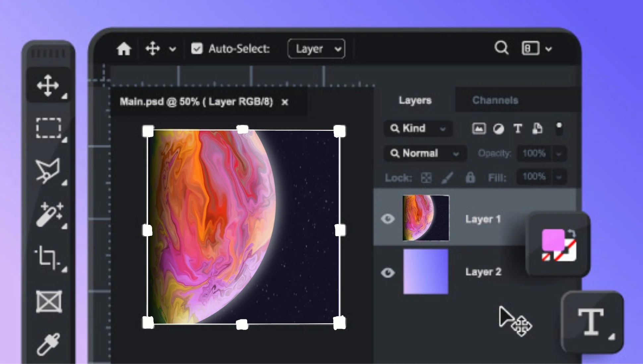Viewport: 643px width, 364px height.
Task: Expand the Kind filter dropdown
Action: 418,128
